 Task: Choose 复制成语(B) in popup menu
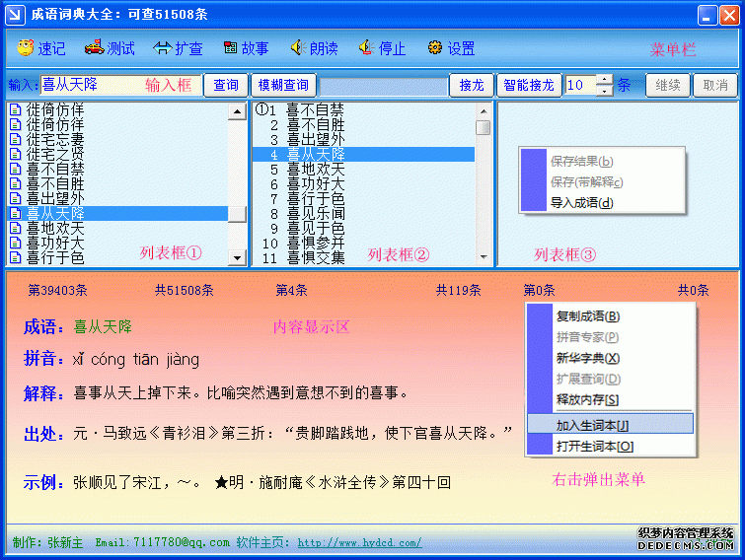(x=611, y=316)
